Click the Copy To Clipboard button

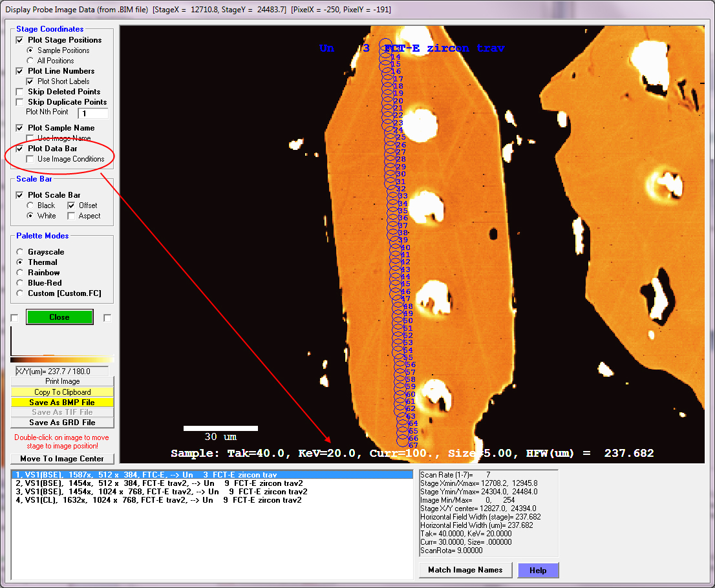pos(62,392)
